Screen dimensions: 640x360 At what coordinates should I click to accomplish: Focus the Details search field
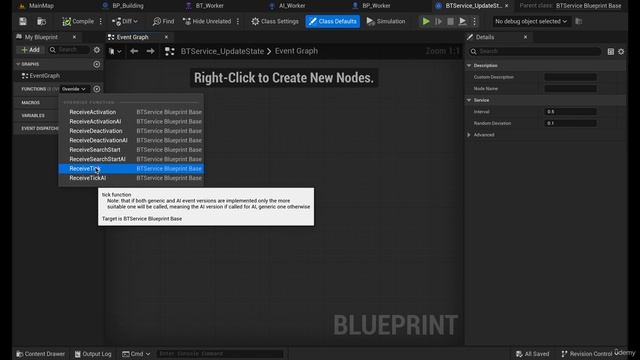tap(535, 51)
